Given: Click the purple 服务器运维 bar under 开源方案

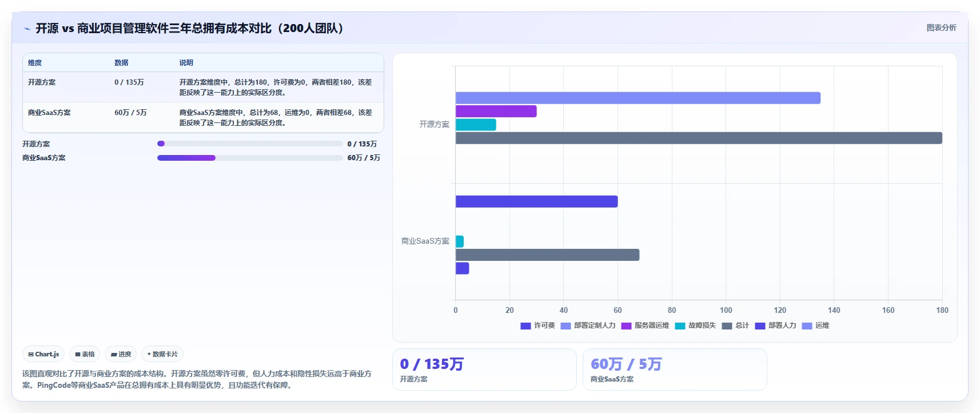Looking at the screenshot, I should coord(496,111).
